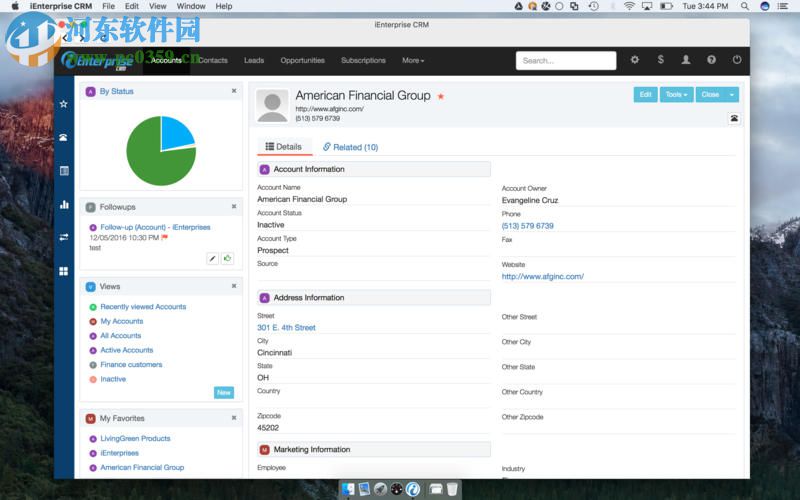The width and height of the screenshot is (800, 500).
Task: Open the Recently viewed Accounts view
Action: point(143,307)
